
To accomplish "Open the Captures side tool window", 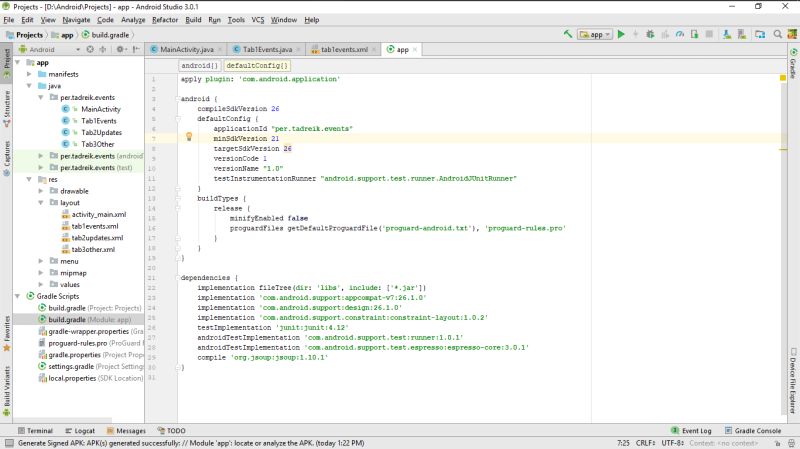I will (x=7, y=158).
